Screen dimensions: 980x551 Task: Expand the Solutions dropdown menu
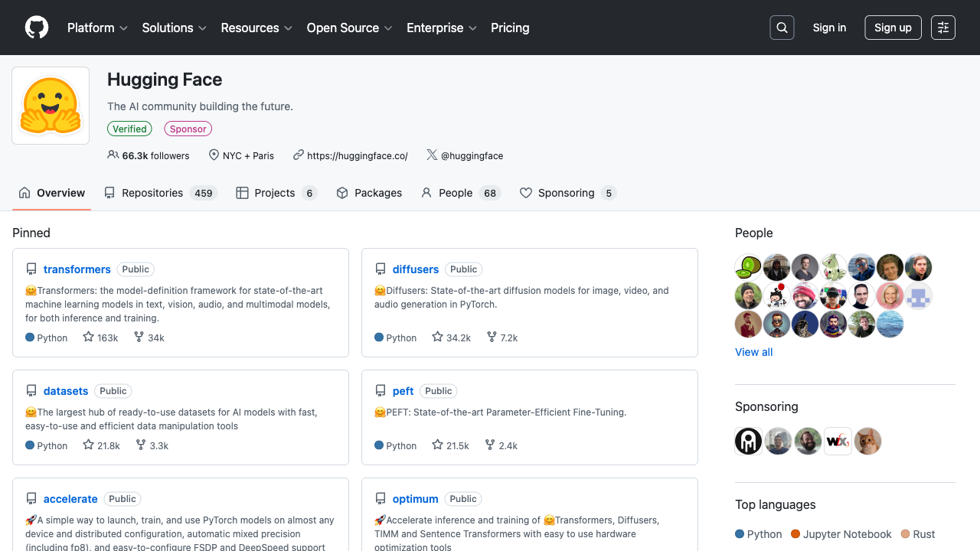point(175,28)
